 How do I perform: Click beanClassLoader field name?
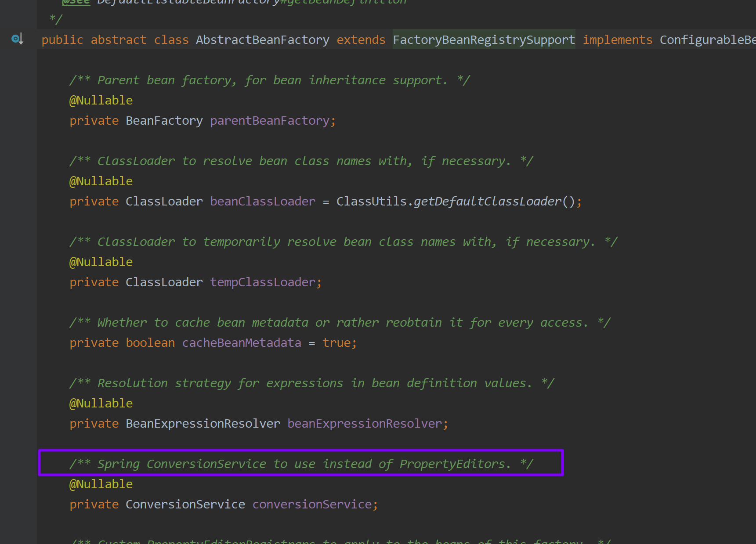click(263, 202)
